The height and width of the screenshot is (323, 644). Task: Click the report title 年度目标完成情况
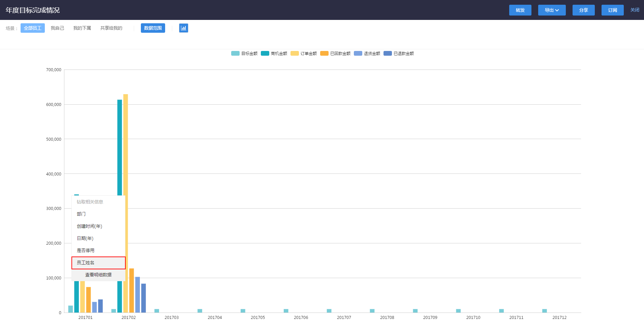tap(33, 10)
